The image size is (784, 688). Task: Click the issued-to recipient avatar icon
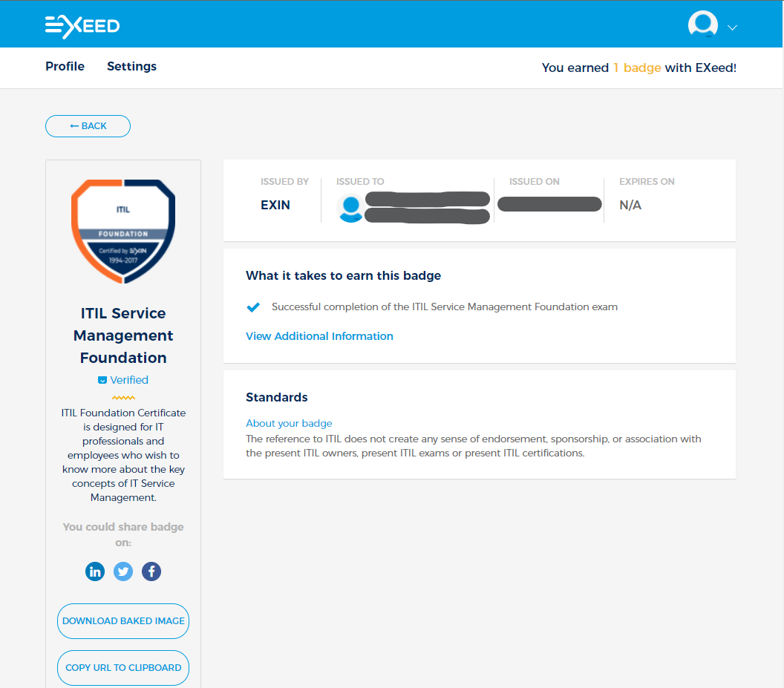tap(350, 209)
